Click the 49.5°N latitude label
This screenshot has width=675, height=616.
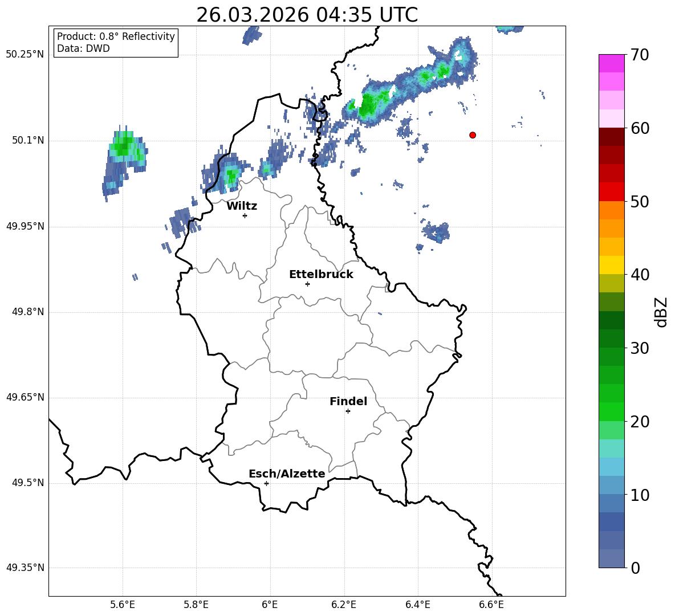28,483
